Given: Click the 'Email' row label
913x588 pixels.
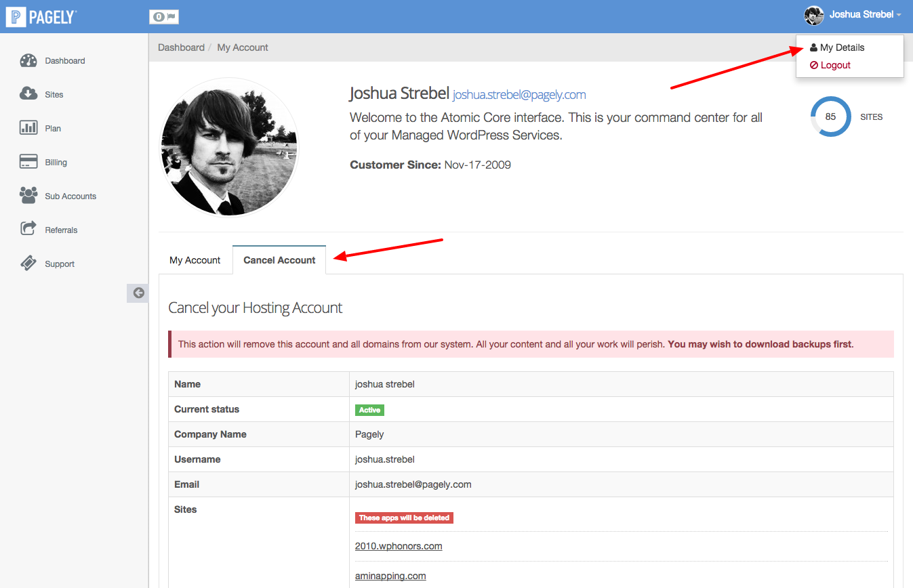Looking at the screenshot, I should pyautogui.click(x=186, y=484).
